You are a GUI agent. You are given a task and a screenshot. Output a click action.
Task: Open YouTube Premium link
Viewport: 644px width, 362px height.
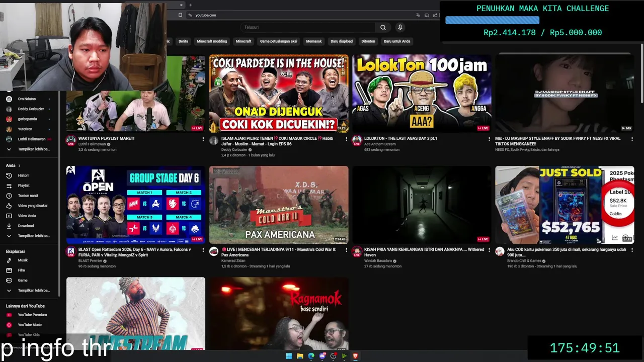point(32,315)
